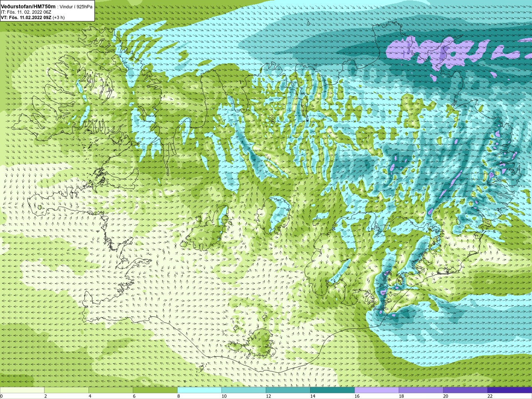This screenshot has width=532, height=399.
Task: Click the lavender 16–18 legend swatch
Action: click(x=377, y=390)
